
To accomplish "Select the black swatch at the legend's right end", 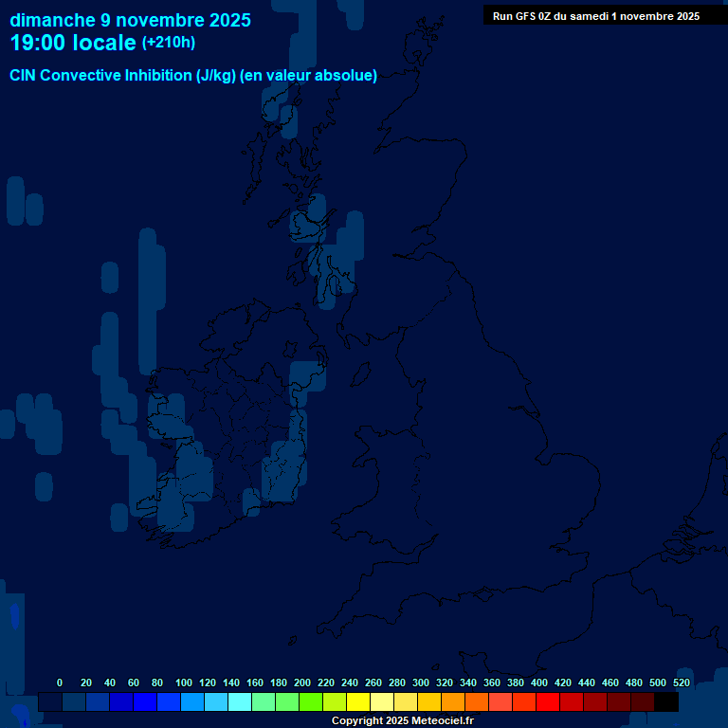I will tap(666, 702).
